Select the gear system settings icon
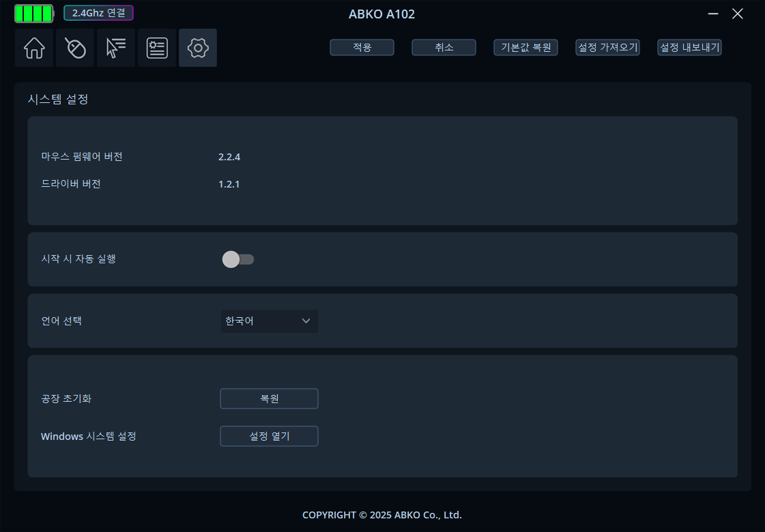This screenshot has height=532, width=765. coord(198,48)
